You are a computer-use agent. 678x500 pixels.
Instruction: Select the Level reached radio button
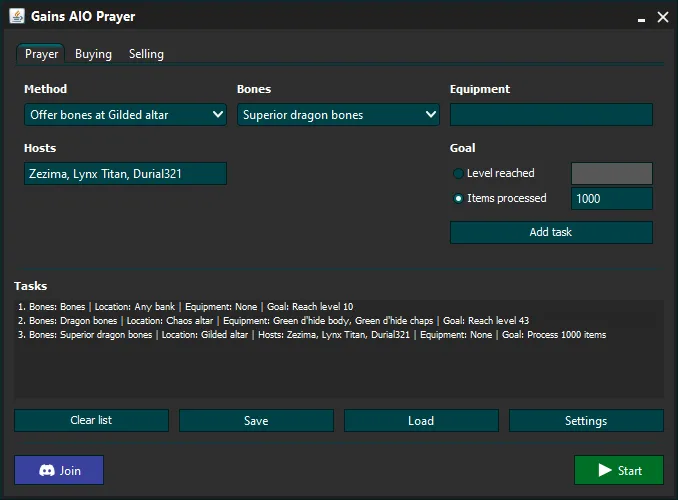[458, 173]
